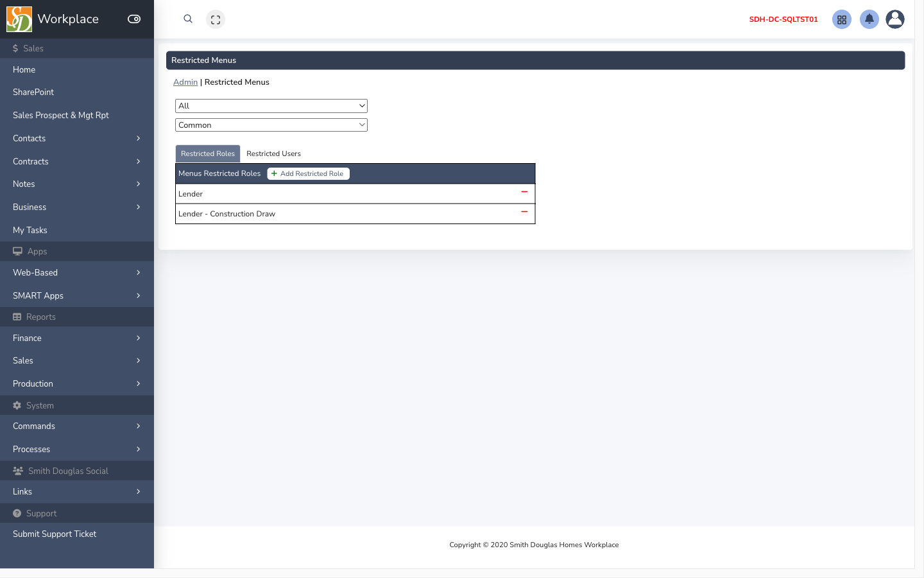
Task: Click the plus icon in Add Restricted Role
Action: click(x=274, y=173)
